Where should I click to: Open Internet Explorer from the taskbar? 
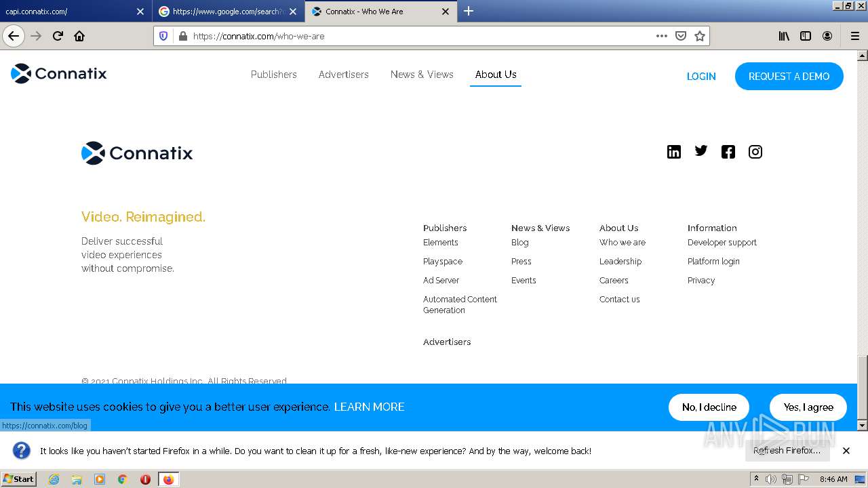coord(54,479)
